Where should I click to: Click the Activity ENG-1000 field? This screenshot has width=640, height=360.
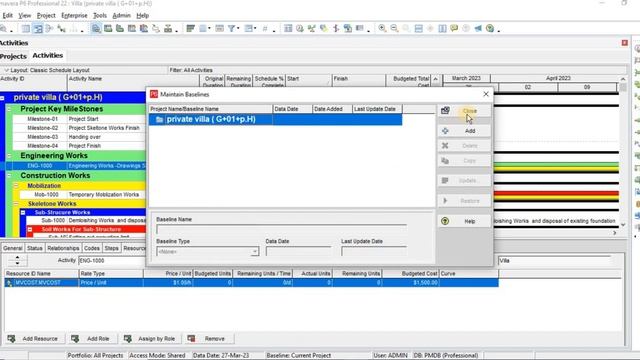[112, 260]
